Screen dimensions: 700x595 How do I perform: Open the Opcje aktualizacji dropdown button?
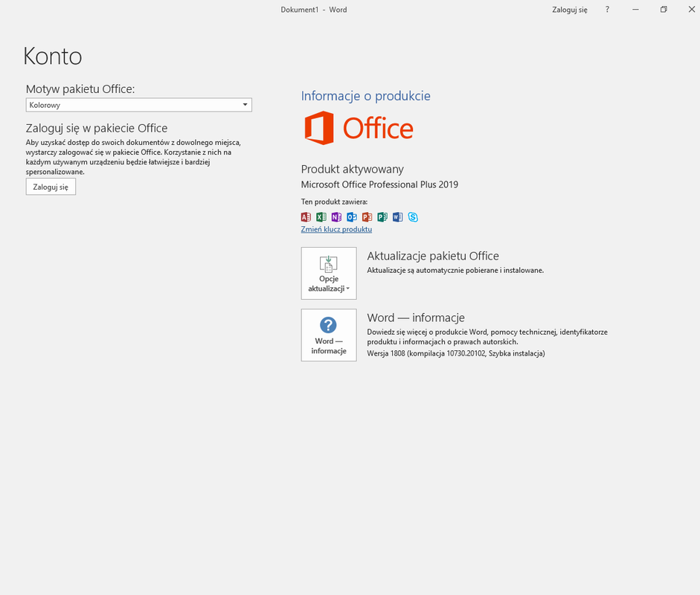pyautogui.click(x=329, y=273)
